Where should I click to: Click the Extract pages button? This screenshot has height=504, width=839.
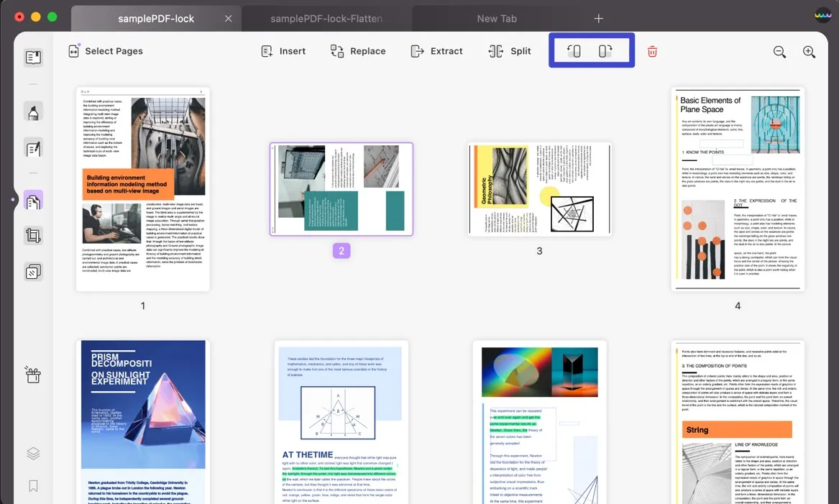436,51
